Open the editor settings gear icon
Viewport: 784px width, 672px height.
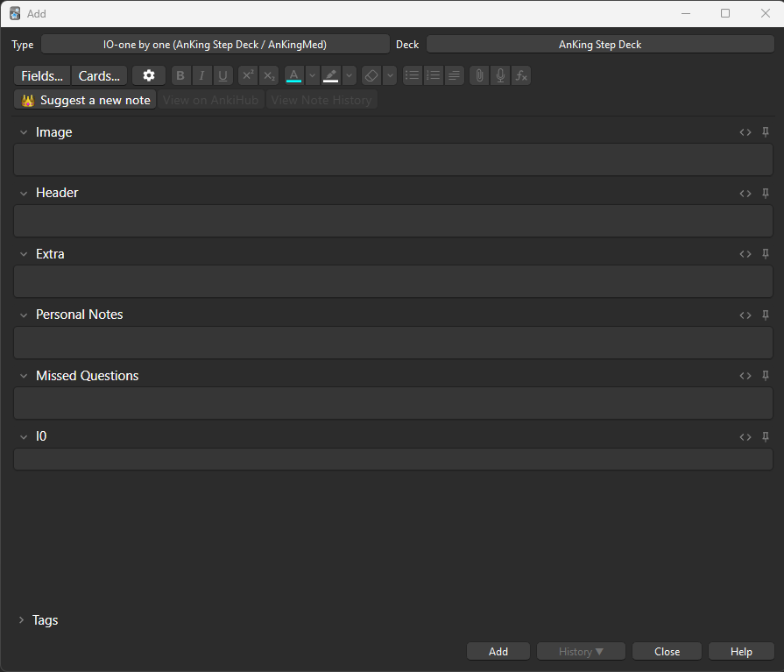tap(148, 76)
